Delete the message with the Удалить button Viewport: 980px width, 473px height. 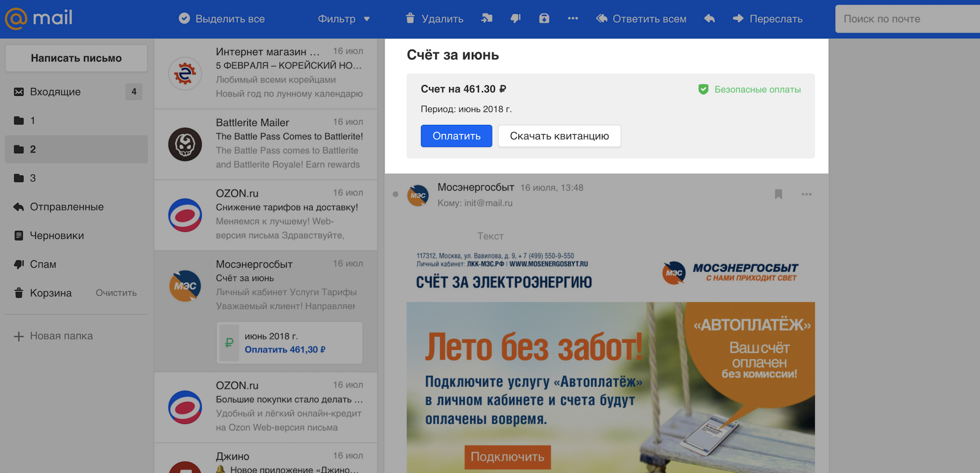coord(434,19)
